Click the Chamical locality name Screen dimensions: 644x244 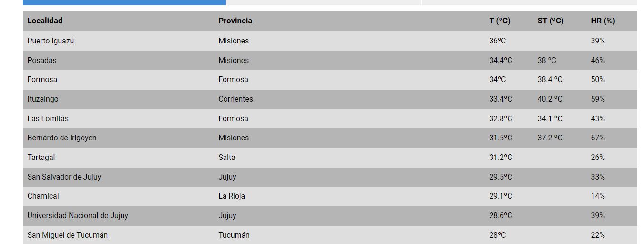click(43, 196)
